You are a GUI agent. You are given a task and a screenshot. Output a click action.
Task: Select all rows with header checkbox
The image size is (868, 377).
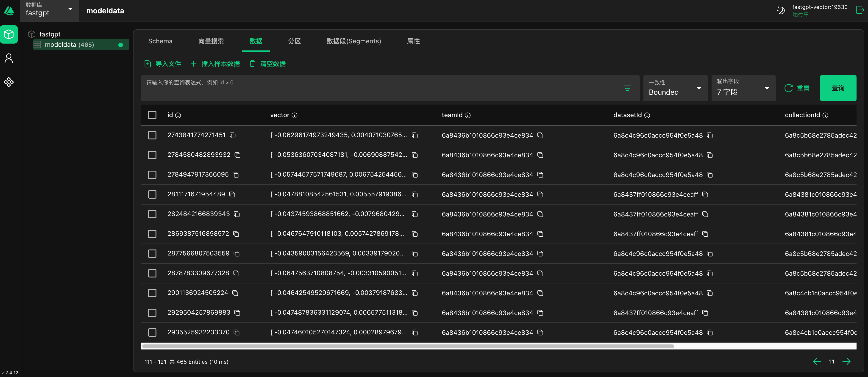click(152, 115)
